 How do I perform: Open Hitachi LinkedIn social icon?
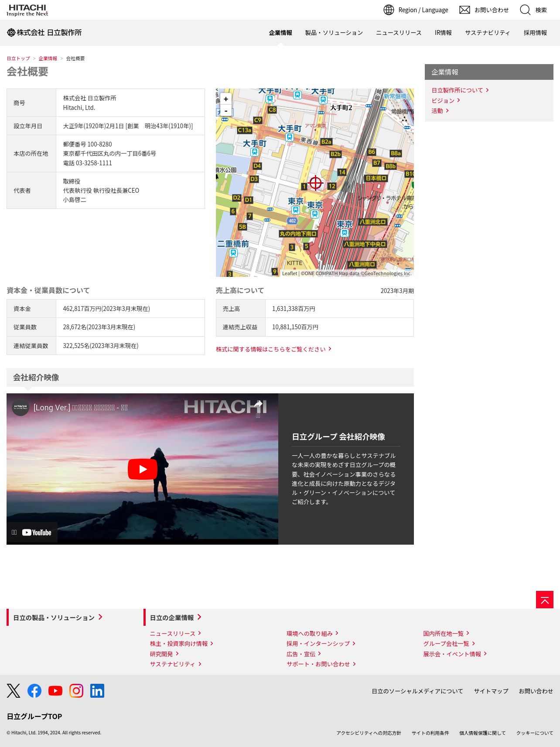97,691
